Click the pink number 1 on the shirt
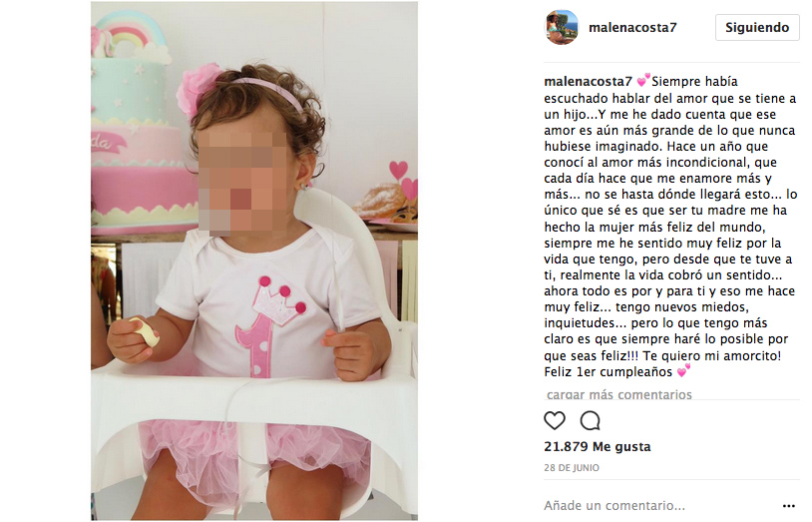Image resolution: width=812 pixels, height=522 pixels. (x=257, y=339)
